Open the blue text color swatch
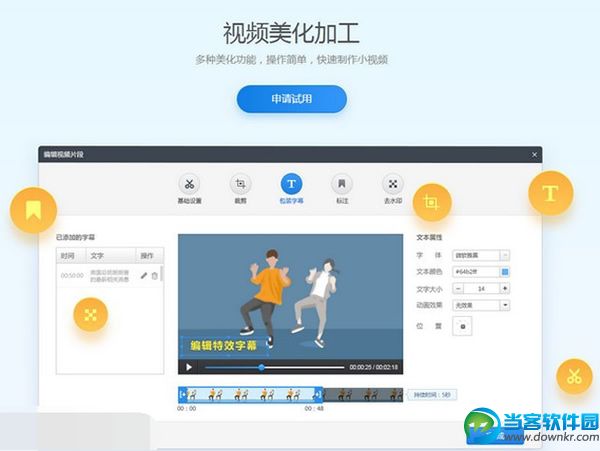The width and height of the screenshot is (600, 451). pos(505,272)
